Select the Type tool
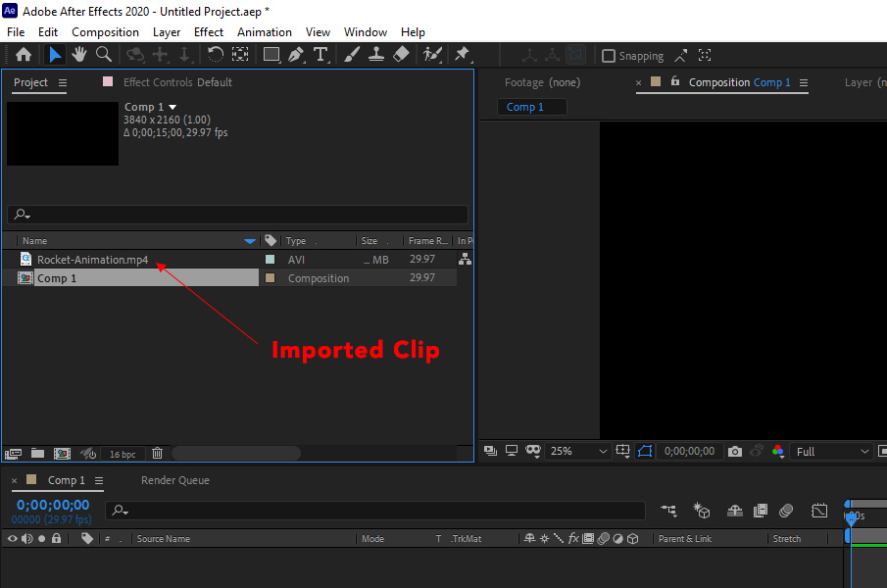The image size is (887, 588). pyautogui.click(x=320, y=55)
